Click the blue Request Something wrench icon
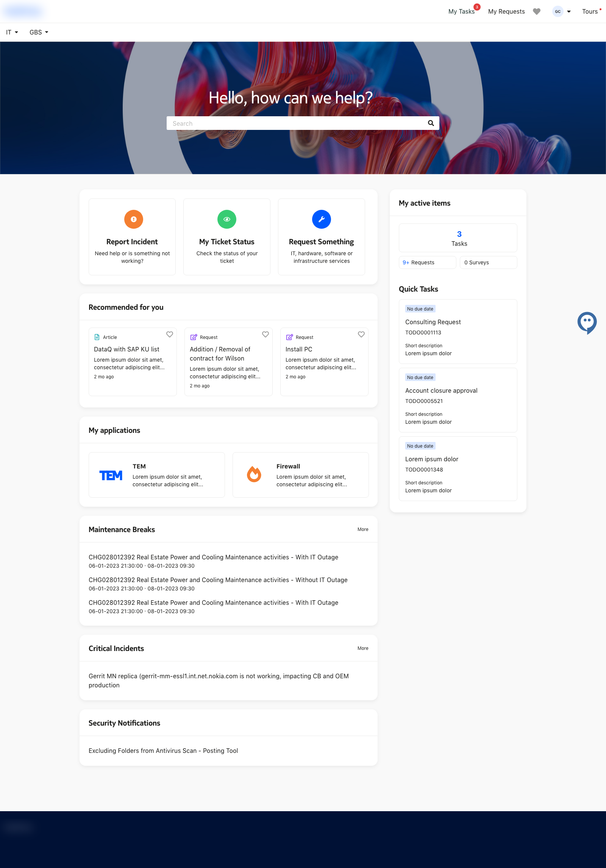Image resolution: width=606 pixels, height=868 pixels. click(x=321, y=219)
